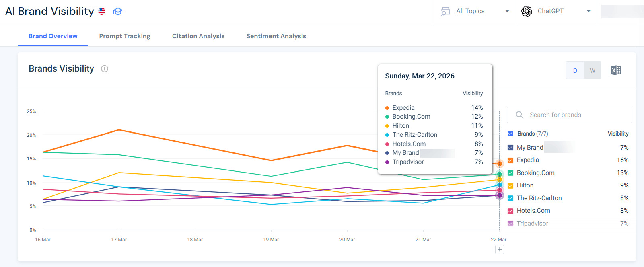Image resolution: width=644 pixels, height=267 pixels.
Task: Click Expedia's 16% visibility value
Action: point(623,160)
